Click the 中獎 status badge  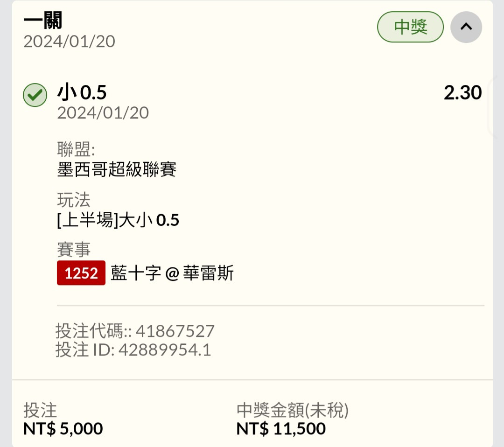(410, 27)
